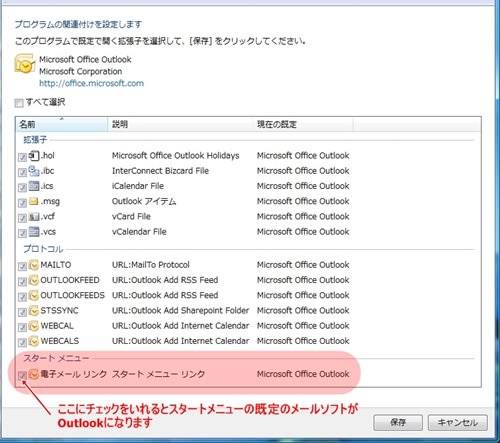Sort by the 現在の設定 column header
Screen dimensions: 500x443
(x=303, y=124)
